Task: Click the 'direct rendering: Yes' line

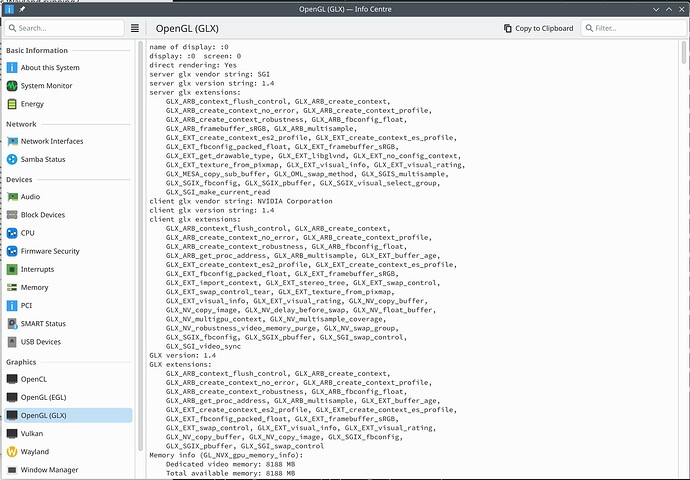Action: 193,65
